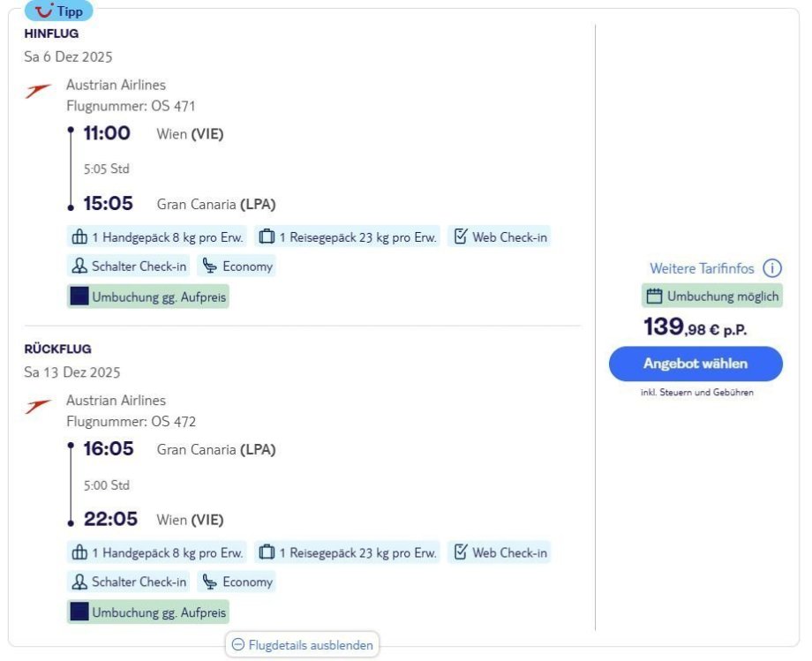Collapse flight details with Flugdetails ausblenden

(303, 645)
